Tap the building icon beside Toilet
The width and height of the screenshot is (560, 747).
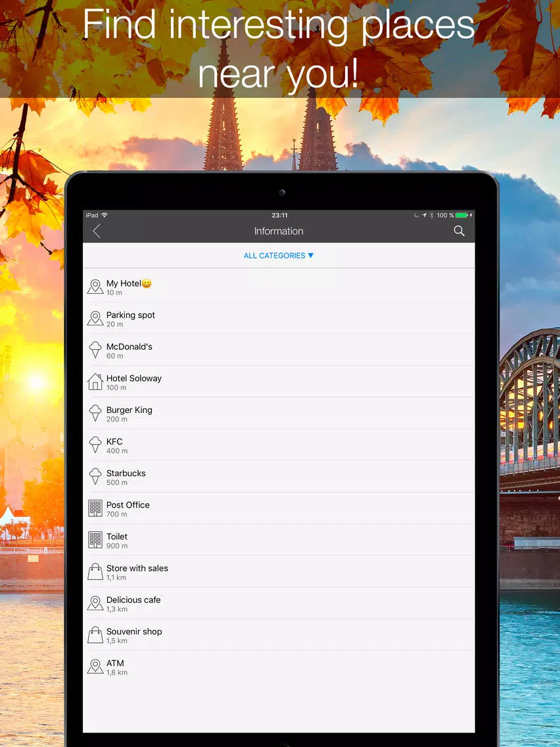click(95, 540)
